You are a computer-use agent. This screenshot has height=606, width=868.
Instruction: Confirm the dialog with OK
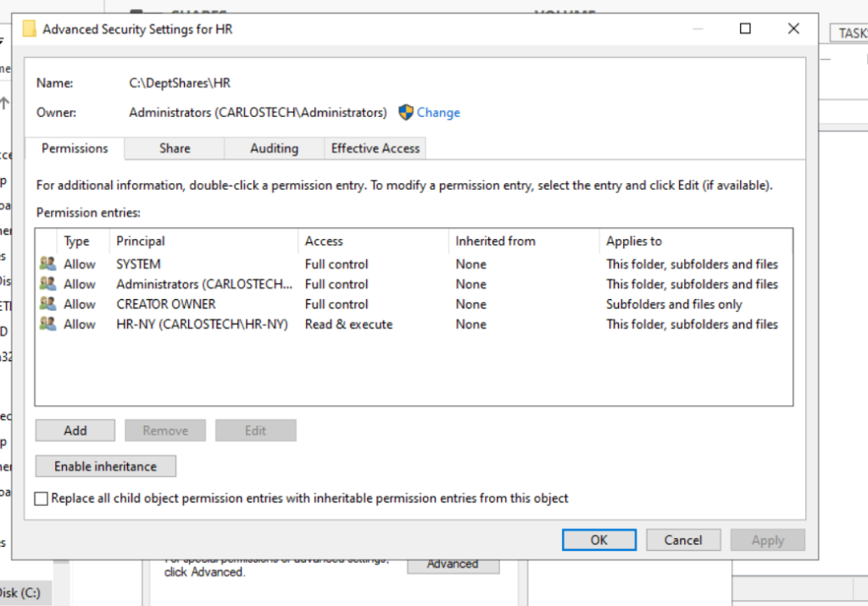(x=598, y=540)
